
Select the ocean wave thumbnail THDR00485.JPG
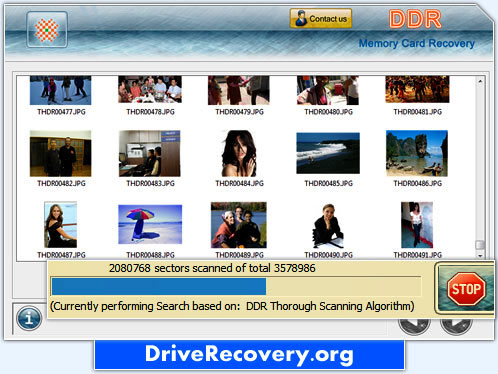tap(328, 153)
